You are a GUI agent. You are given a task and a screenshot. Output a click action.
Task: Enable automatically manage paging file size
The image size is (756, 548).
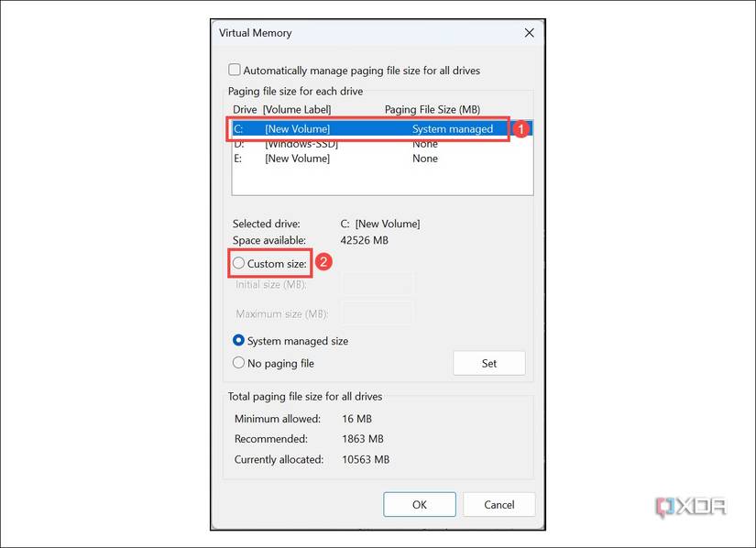click(x=235, y=70)
